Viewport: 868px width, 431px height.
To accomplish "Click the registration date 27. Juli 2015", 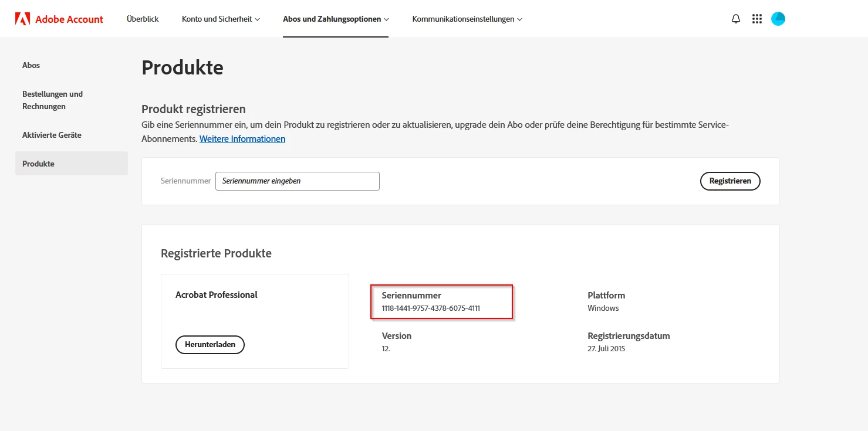I will point(606,348).
